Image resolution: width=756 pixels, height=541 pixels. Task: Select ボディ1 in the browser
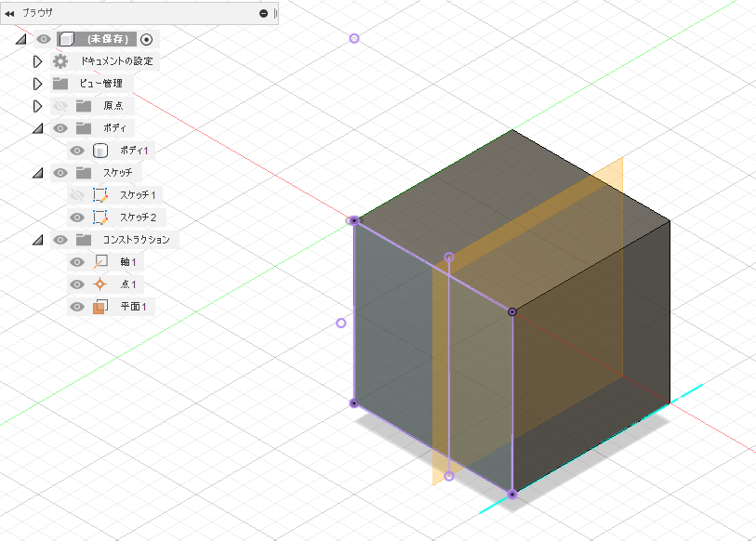point(134,151)
